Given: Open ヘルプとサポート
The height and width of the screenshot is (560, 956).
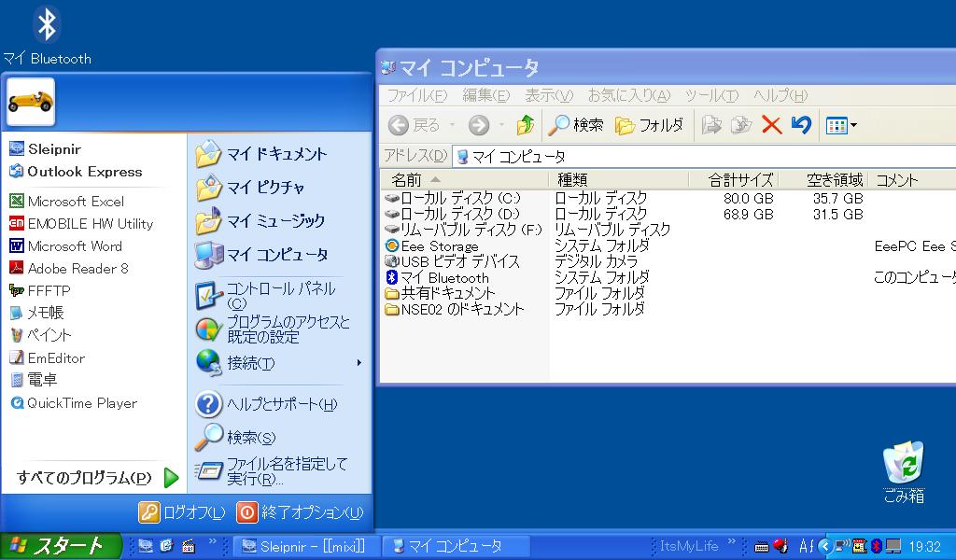Looking at the screenshot, I should pos(266,404).
